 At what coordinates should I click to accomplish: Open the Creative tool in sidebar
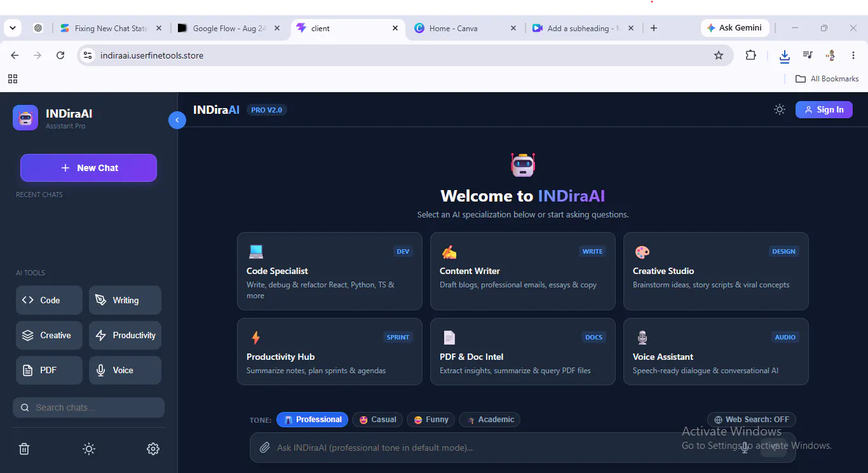[x=49, y=335]
